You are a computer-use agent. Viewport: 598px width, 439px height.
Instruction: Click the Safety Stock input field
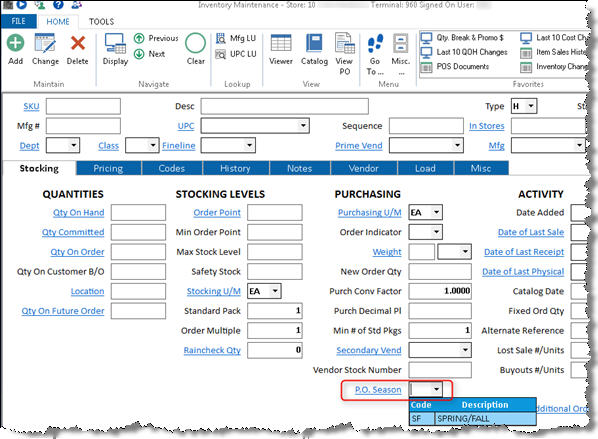tap(275, 272)
